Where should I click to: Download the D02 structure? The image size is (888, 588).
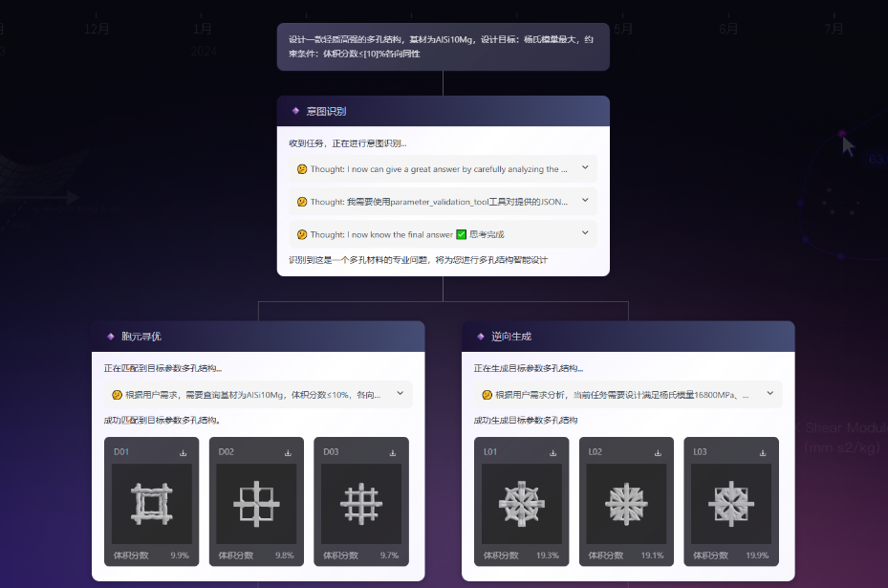(x=287, y=452)
